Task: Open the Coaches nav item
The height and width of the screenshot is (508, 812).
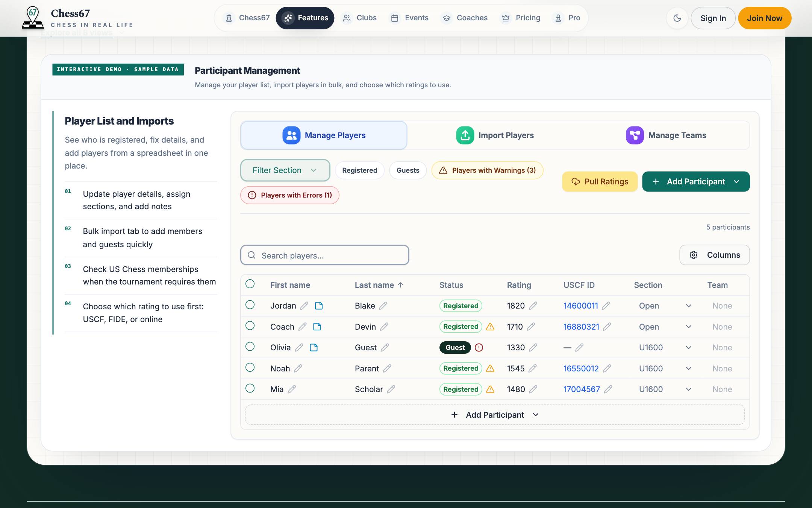Action: pos(465,18)
